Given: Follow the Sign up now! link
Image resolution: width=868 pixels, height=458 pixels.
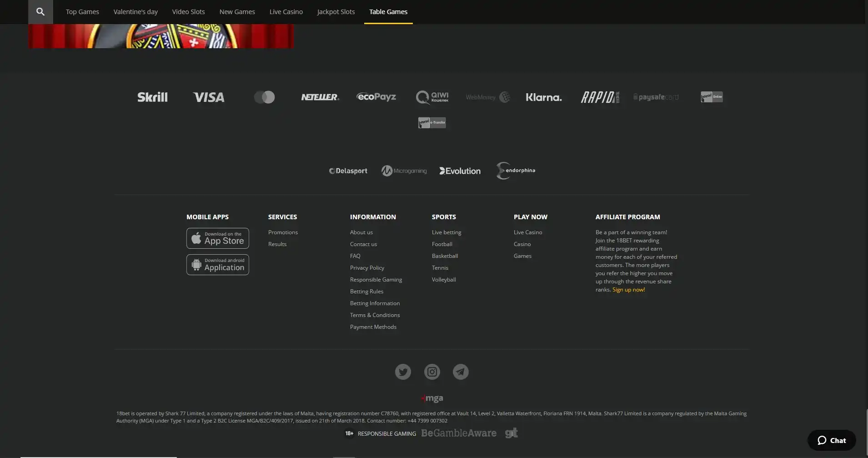Looking at the screenshot, I should [x=628, y=290].
